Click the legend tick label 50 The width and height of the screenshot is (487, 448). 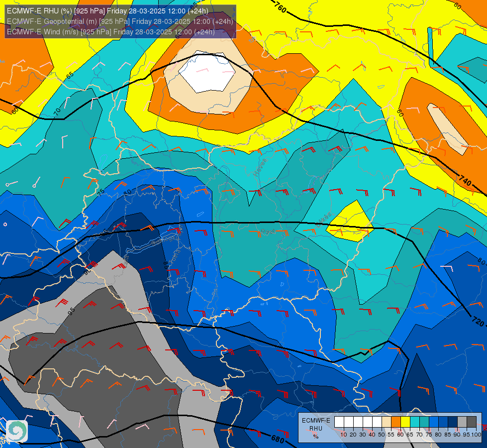click(382, 435)
